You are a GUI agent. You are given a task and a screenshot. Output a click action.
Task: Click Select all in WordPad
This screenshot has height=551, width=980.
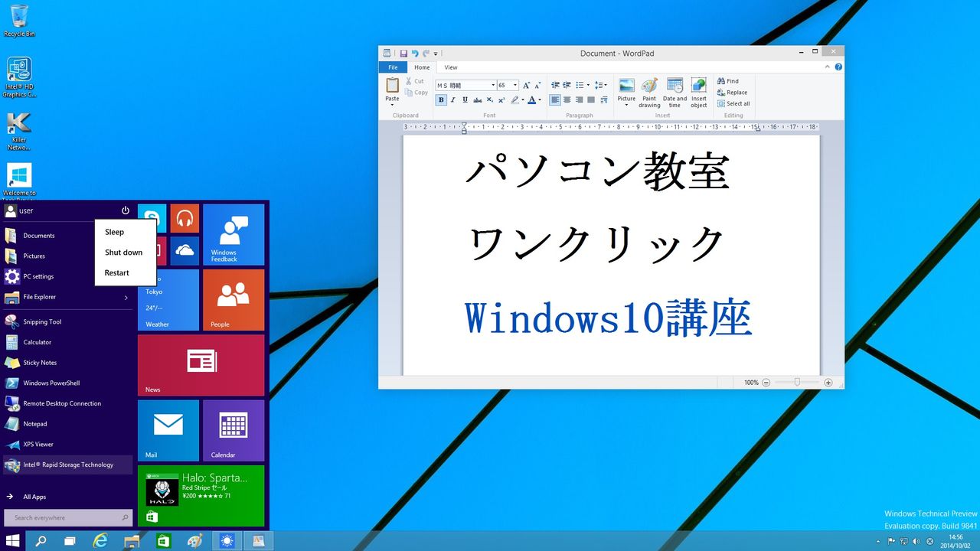(x=733, y=103)
